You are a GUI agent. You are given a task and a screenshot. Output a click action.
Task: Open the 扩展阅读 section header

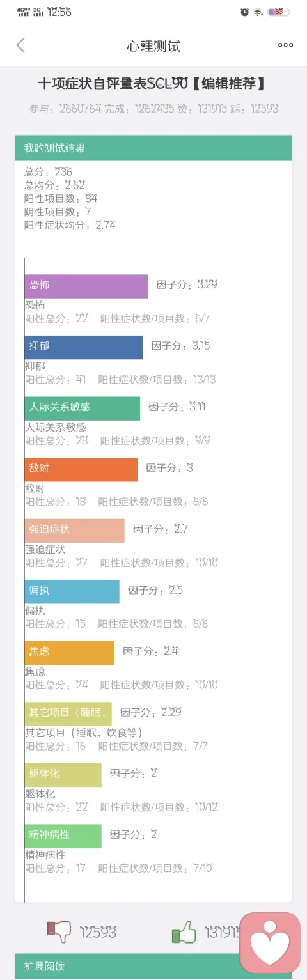(153, 967)
